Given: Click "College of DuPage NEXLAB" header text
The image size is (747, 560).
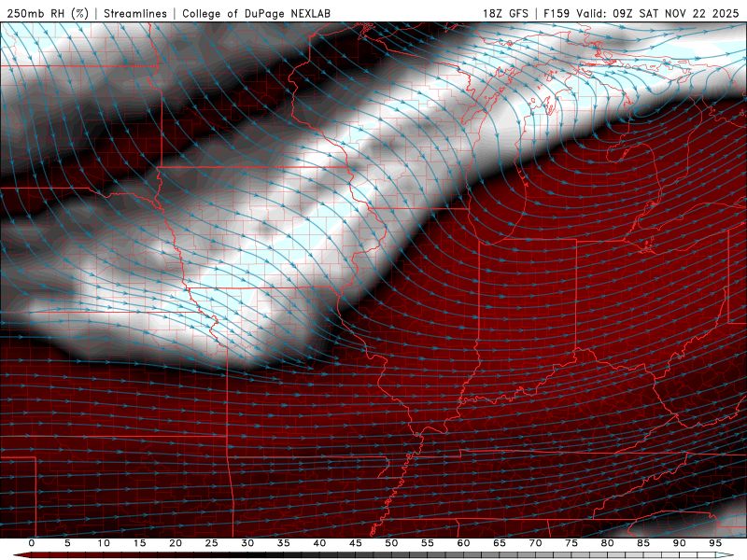Looking at the screenshot, I should click(256, 13).
